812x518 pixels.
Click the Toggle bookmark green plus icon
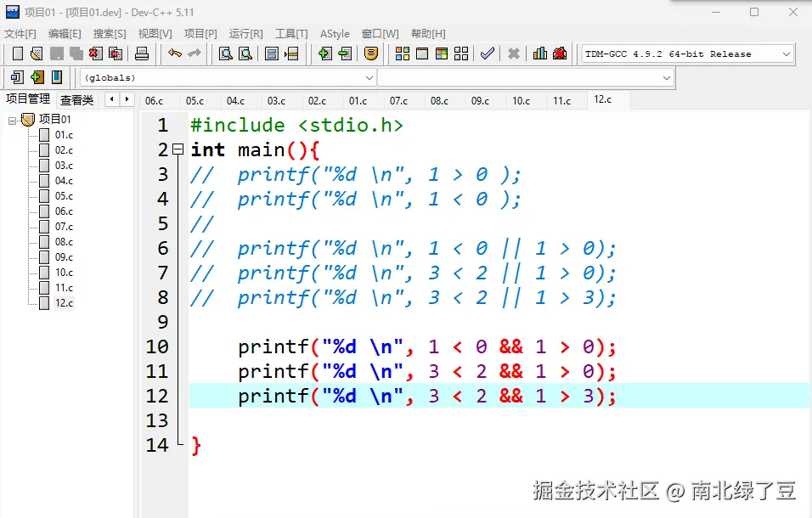[37, 77]
